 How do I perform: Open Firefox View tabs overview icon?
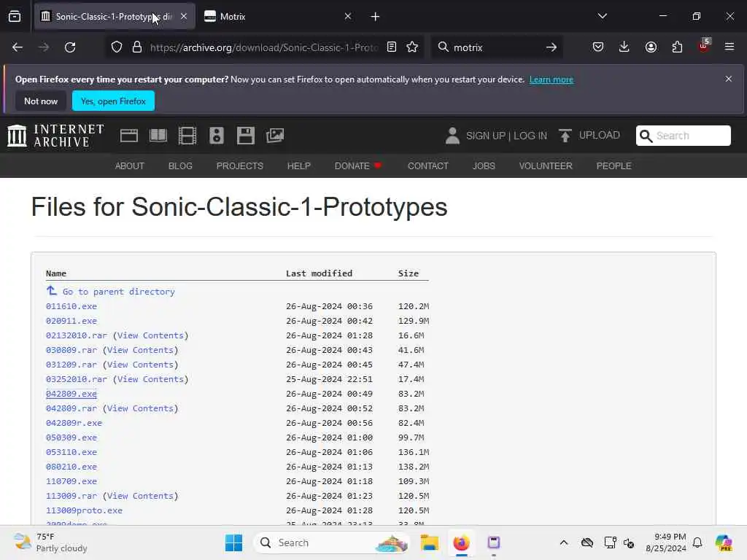pyautogui.click(x=15, y=17)
